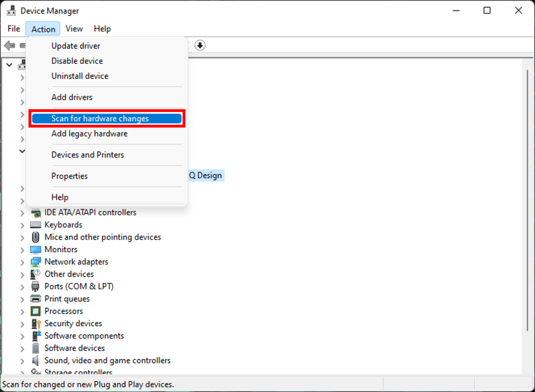
Task: Click the Monitors category icon
Action: [36, 249]
